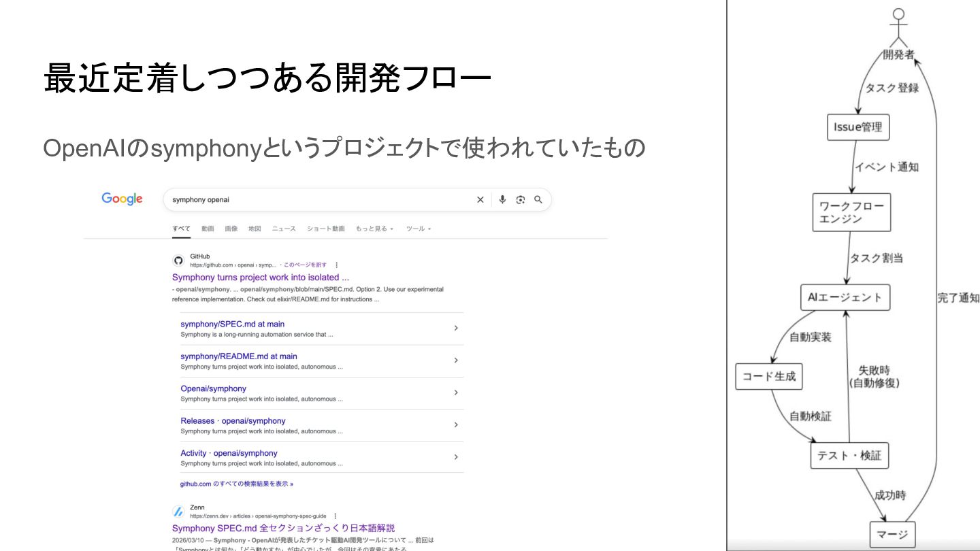
Task: Switch to the 地図 tab
Action: click(255, 229)
